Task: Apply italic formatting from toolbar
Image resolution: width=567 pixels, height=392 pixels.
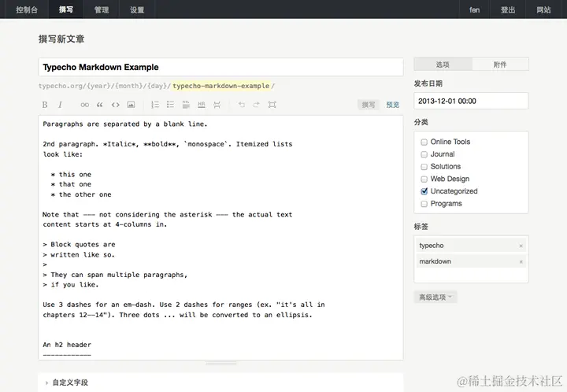Action: point(60,105)
